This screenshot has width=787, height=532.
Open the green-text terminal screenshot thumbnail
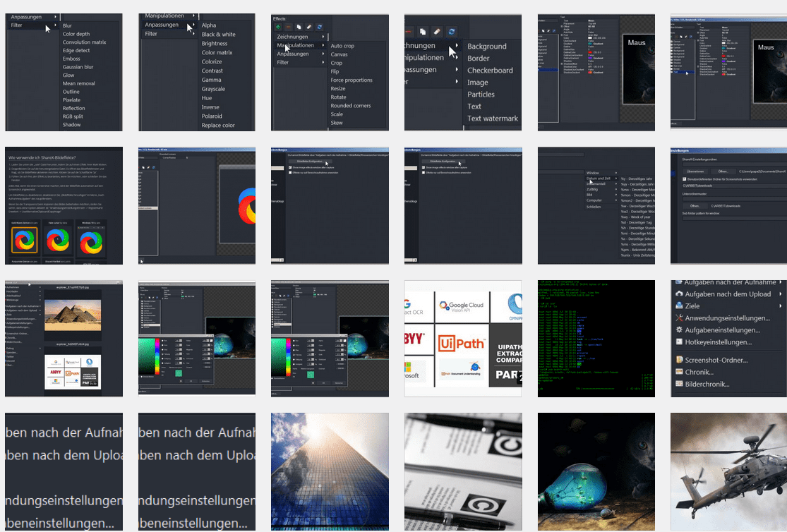(x=596, y=339)
